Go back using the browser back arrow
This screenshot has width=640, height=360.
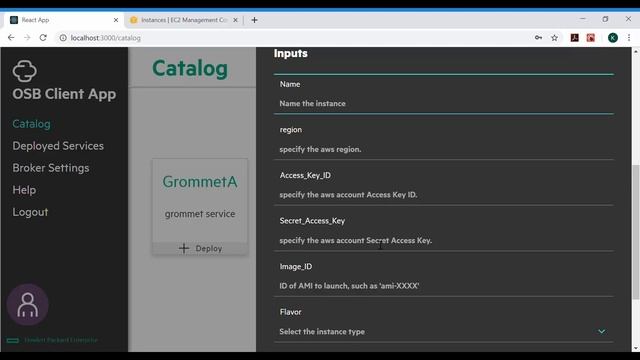pos(11,38)
